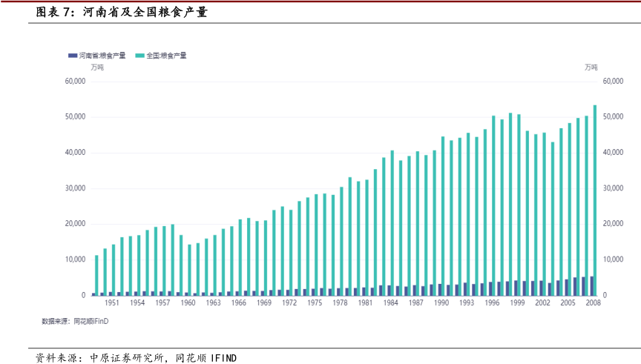The width and height of the screenshot is (641, 364).
Task: Click the left 万吨 unit label
Action: coord(97,67)
